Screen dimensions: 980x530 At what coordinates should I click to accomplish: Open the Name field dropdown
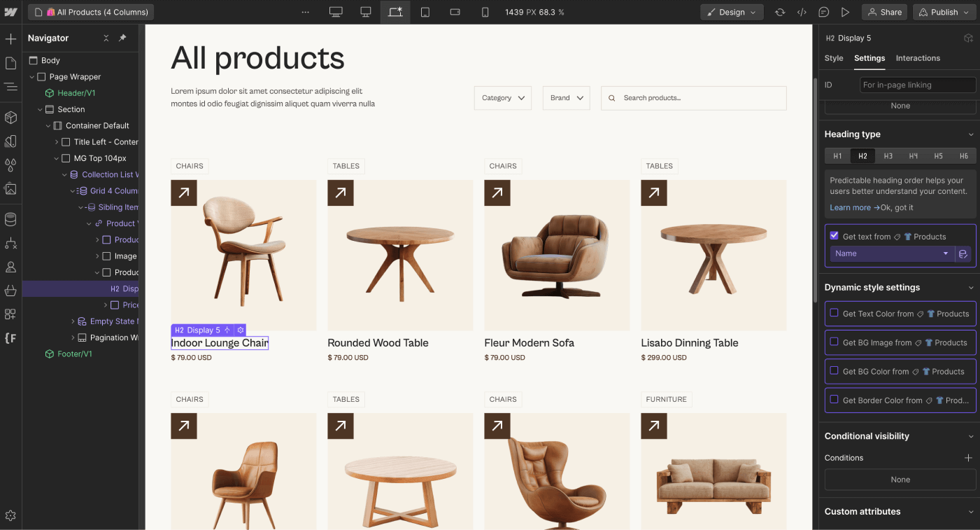coord(891,254)
